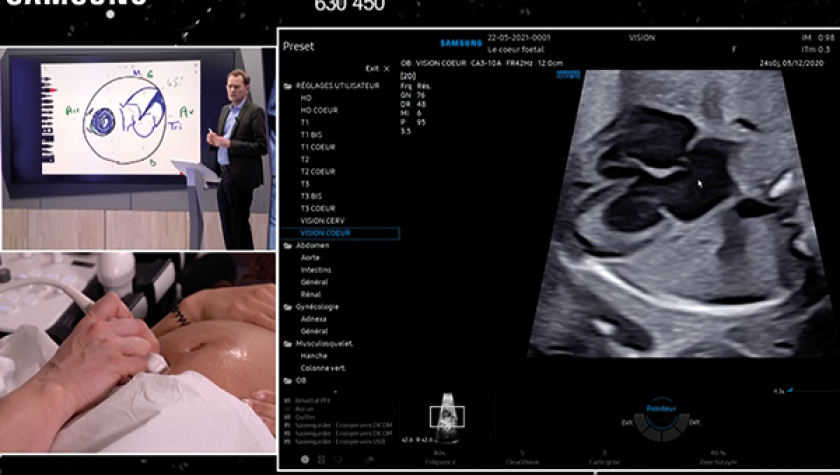
Task: Click the probe-on-abdomen camera feed
Action: pyautogui.click(x=138, y=352)
